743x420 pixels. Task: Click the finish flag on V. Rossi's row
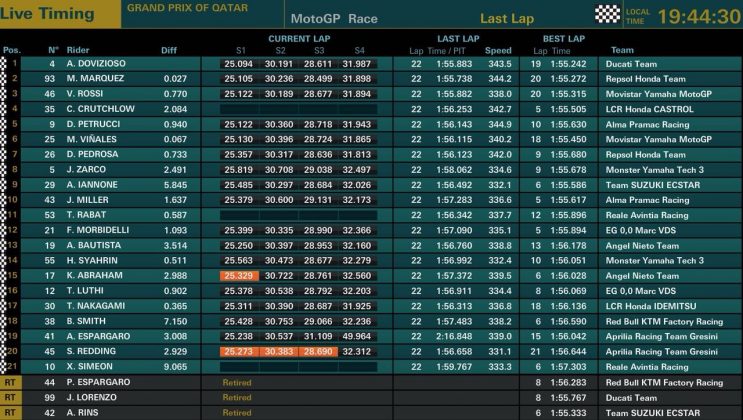[4, 93]
